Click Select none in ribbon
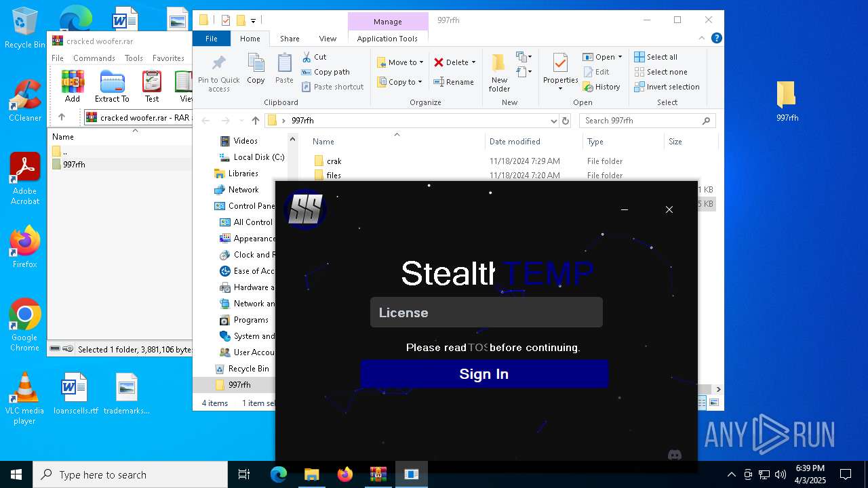 660,72
